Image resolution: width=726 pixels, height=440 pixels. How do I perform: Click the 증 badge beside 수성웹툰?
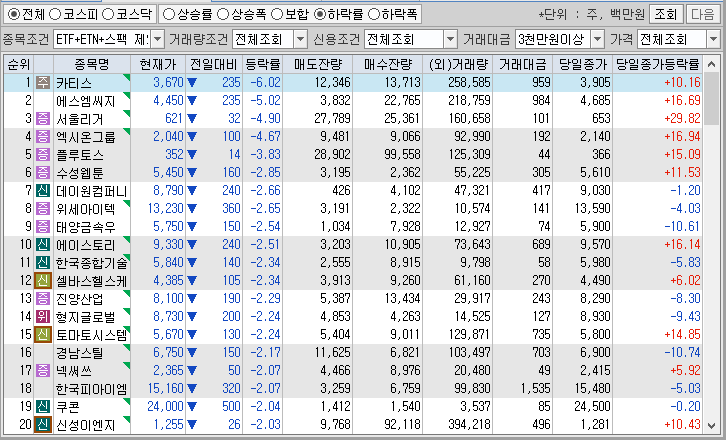(x=43, y=172)
